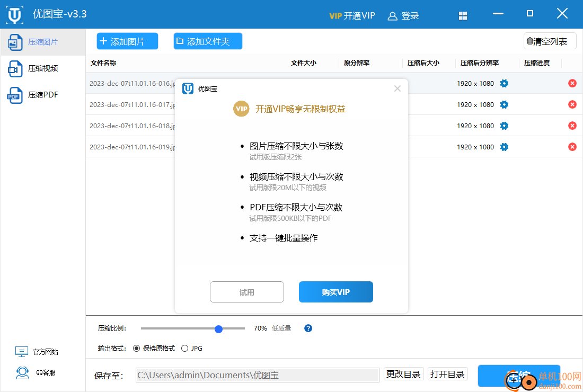Click the 添加文件夹 button
Viewport: 583px width, 392px height.
pyautogui.click(x=208, y=41)
